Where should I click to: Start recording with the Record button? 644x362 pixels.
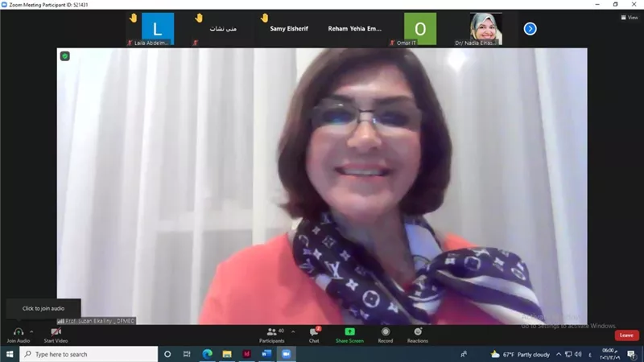pos(386,335)
